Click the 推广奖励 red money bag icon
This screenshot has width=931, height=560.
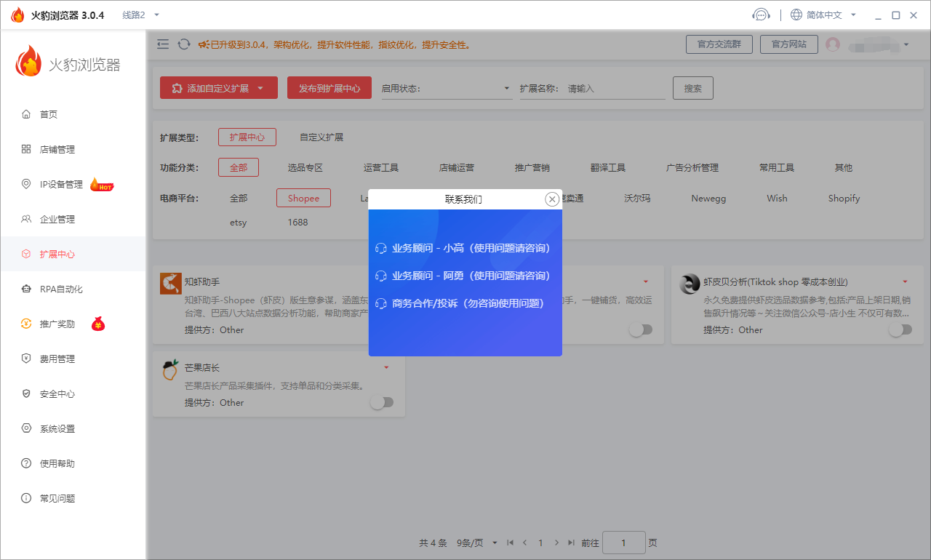(97, 324)
